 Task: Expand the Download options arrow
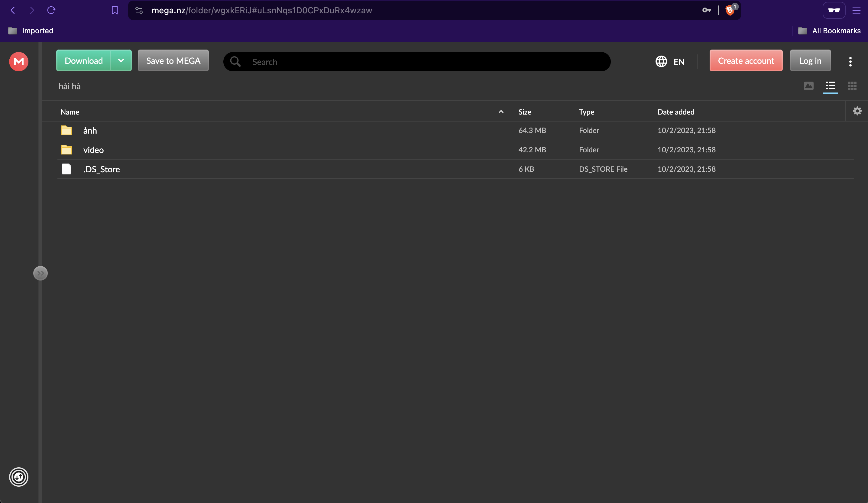coord(121,61)
